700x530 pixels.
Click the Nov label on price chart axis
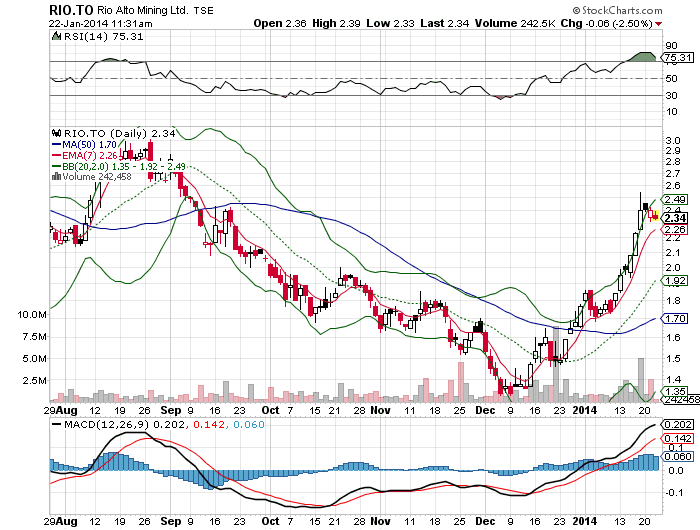(380, 410)
